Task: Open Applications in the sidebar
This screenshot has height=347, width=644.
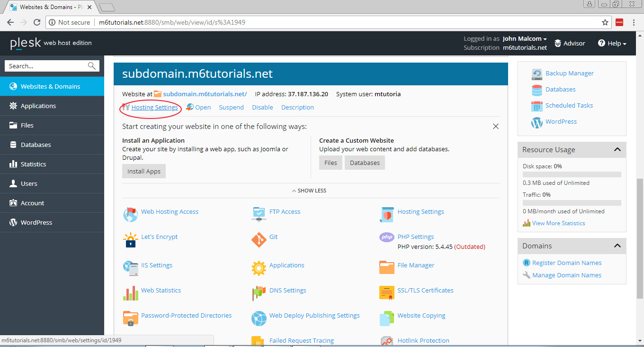Action: click(52, 106)
